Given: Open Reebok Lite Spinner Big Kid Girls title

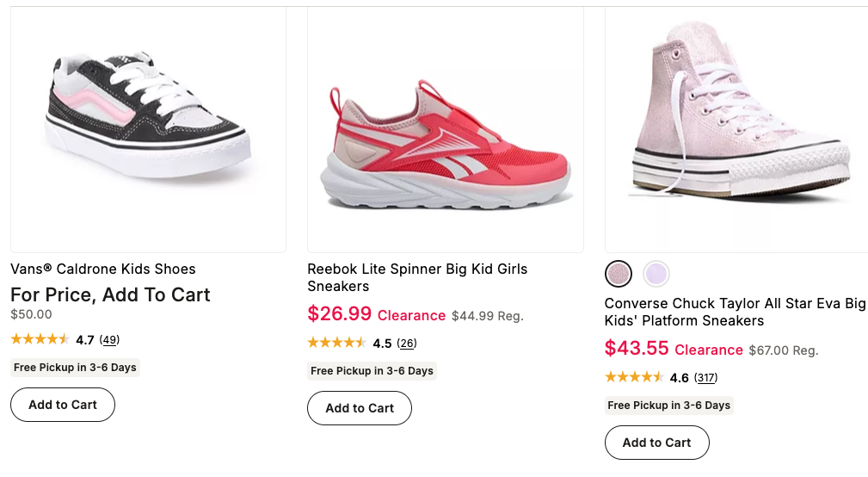Looking at the screenshot, I should tap(417, 277).
